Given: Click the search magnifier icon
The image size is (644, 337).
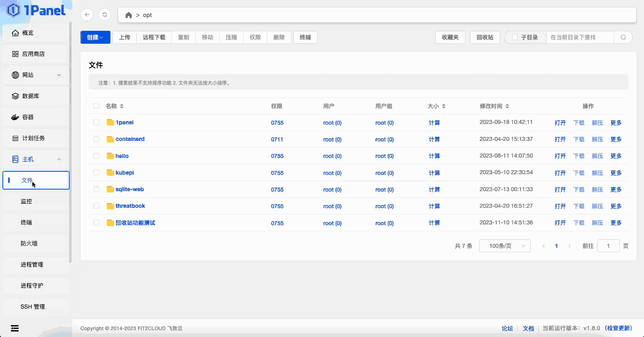Looking at the screenshot, I should pos(623,37).
